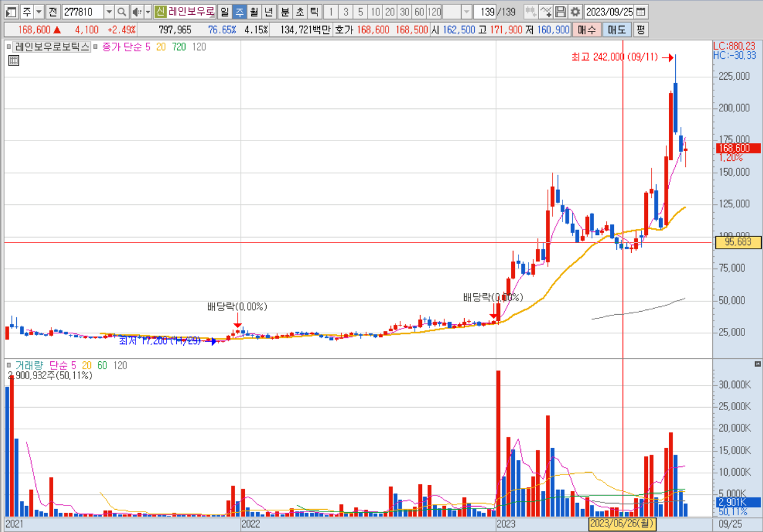The image size is (763, 532).
Task: Click the 797,965 volume value
Action: tap(175, 30)
